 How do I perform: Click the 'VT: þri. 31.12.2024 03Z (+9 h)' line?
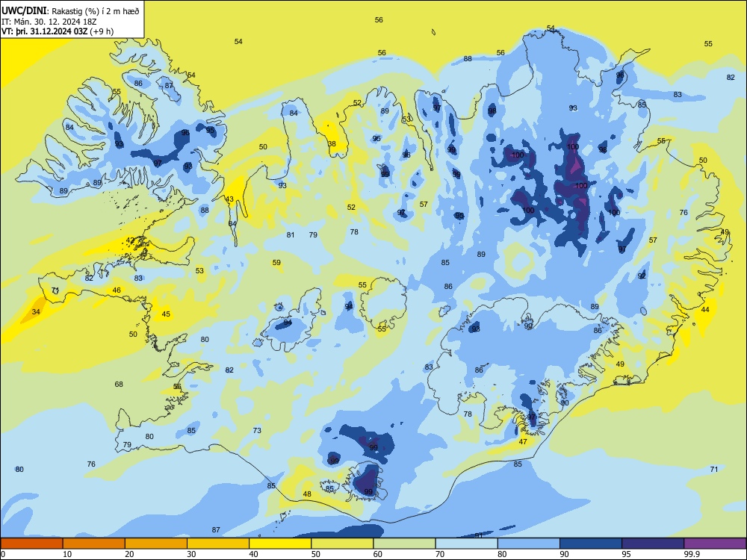(58, 31)
